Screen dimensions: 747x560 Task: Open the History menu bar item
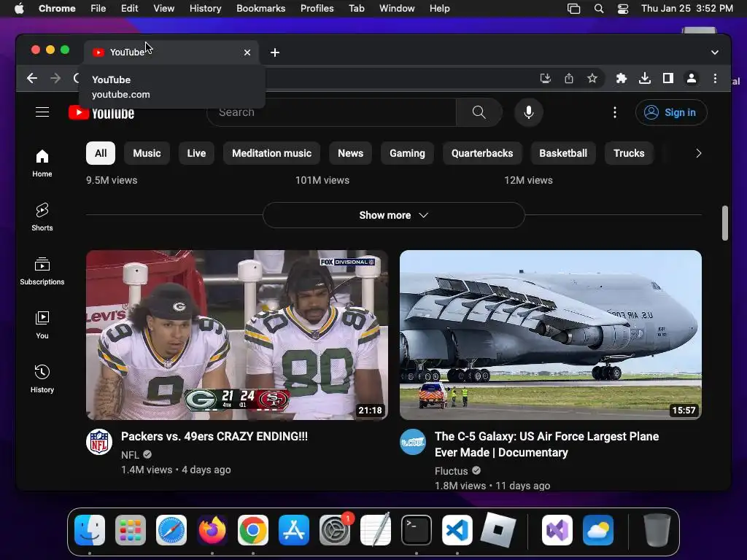tap(205, 9)
